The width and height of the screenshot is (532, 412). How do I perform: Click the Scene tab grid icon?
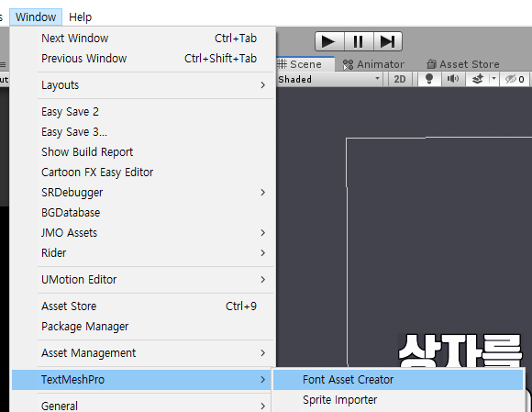pos(282,64)
